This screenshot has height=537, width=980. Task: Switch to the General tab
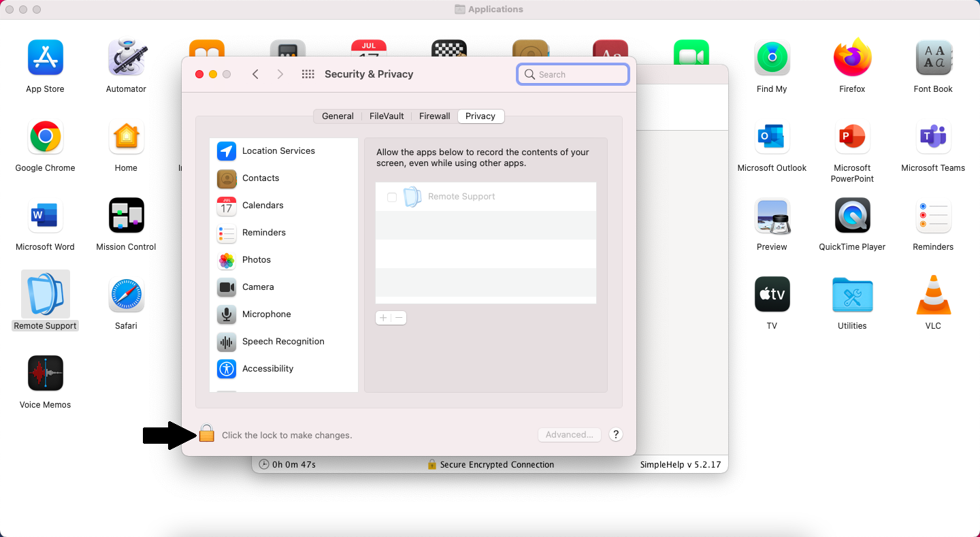tap(338, 116)
